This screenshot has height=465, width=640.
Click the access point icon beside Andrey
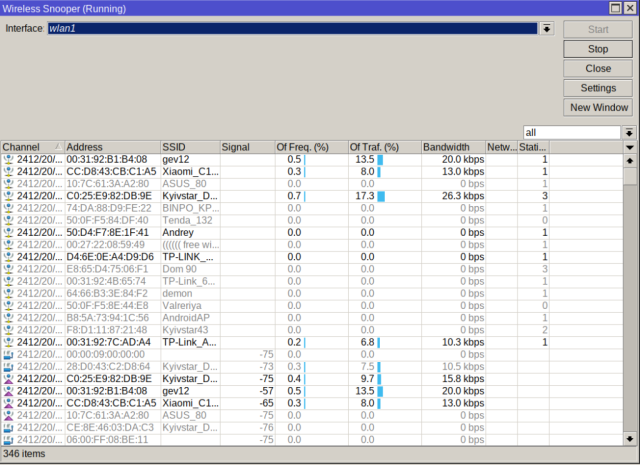[8, 232]
